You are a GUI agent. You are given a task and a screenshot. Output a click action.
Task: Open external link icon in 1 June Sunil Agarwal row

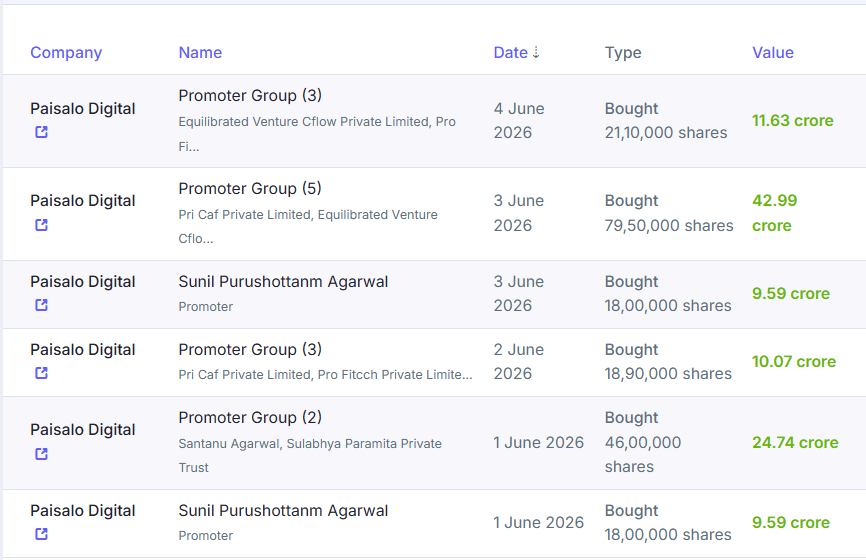[x=41, y=534]
